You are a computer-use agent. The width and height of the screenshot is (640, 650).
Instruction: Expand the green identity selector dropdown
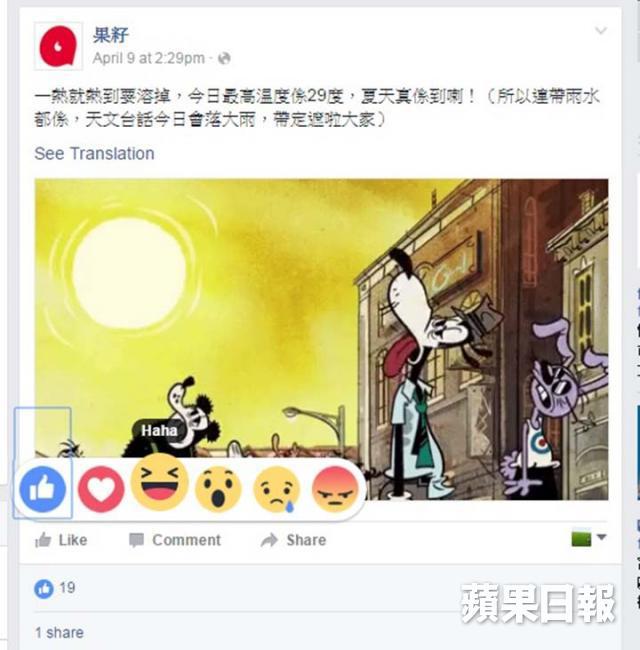[589, 538]
